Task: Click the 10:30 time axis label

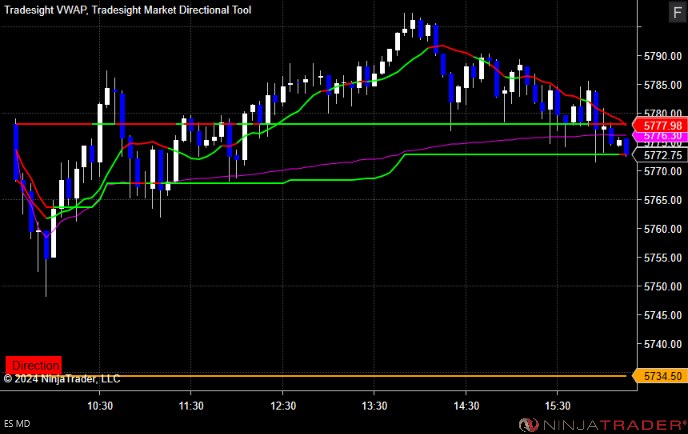Action: [100, 406]
